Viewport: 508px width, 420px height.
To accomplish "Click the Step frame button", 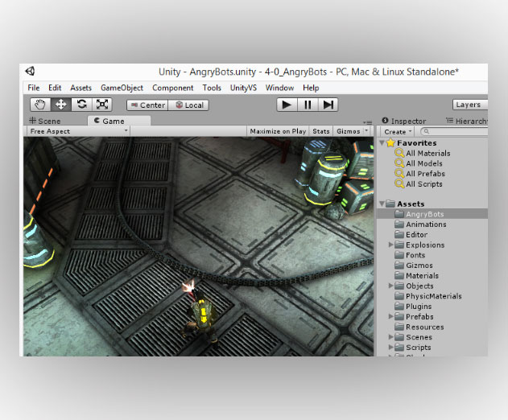I will 328,105.
